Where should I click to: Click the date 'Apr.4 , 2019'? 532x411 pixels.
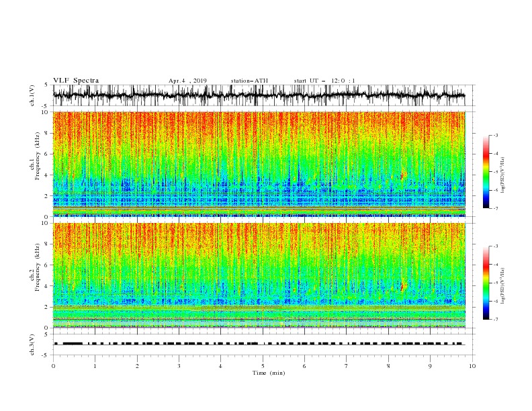tap(187, 81)
